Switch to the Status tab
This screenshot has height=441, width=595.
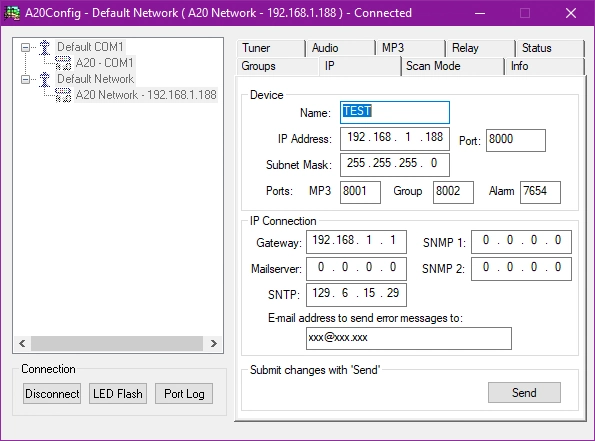click(x=550, y=48)
